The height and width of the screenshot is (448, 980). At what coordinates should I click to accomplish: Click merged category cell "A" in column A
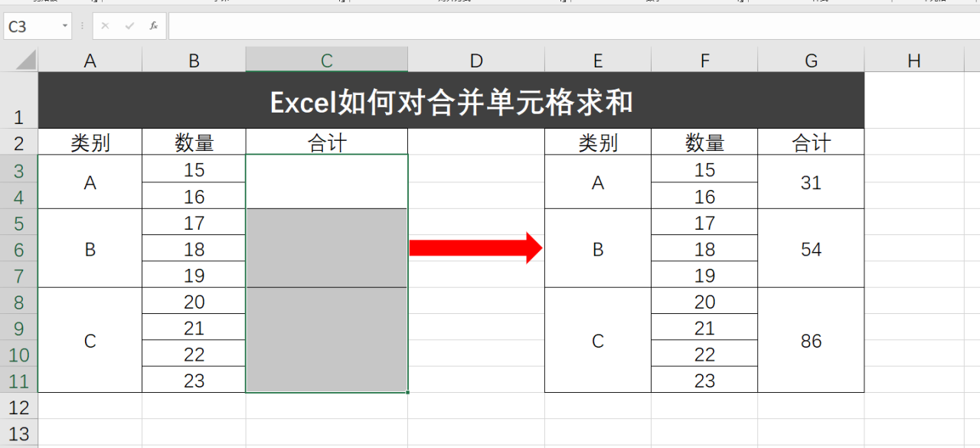(x=90, y=182)
